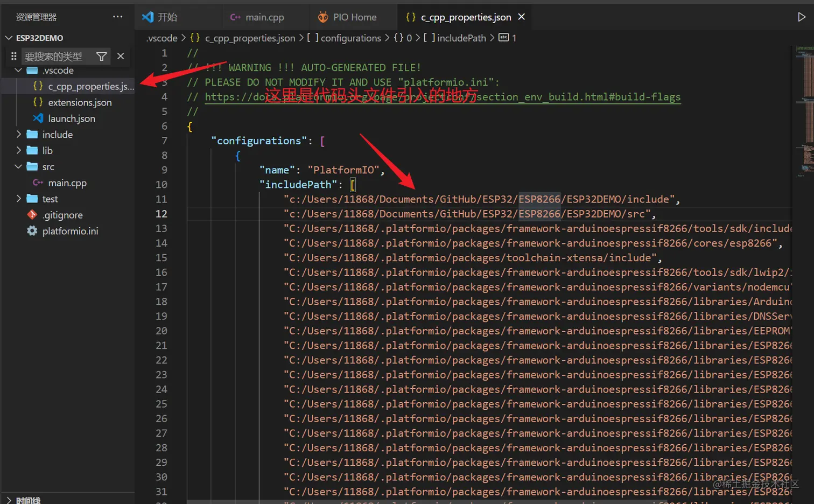Click the search box drag handle dots
Image resolution: width=814 pixels, height=504 pixels.
tap(13, 57)
